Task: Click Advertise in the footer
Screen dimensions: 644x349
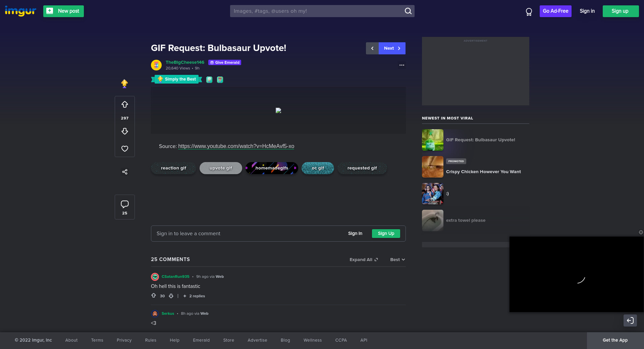Action: pos(258,340)
